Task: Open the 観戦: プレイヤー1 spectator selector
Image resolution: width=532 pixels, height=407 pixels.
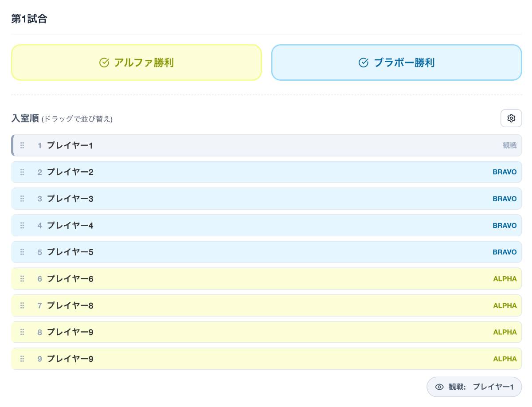Action: click(x=474, y=387)
